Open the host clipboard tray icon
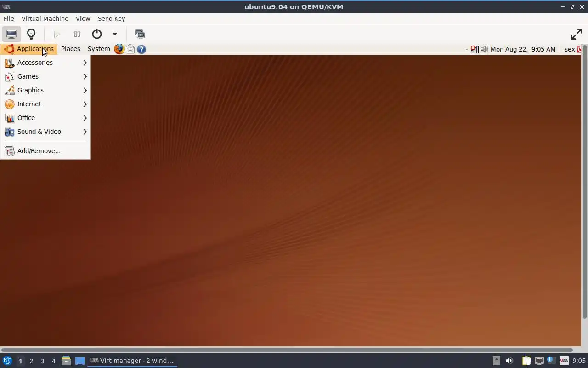The width and height of the screenshot is (588, 368). (x=526, y=361)
